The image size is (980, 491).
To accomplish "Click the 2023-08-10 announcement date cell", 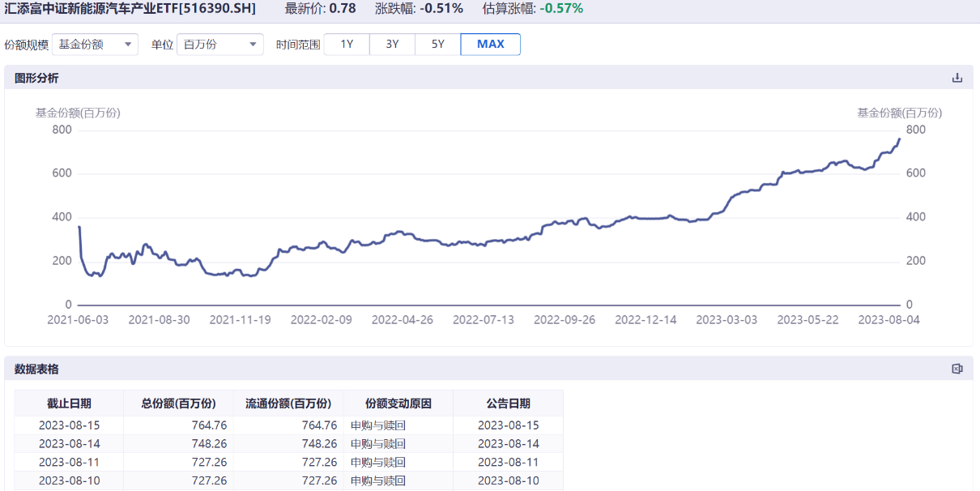I will pos(508,481).
